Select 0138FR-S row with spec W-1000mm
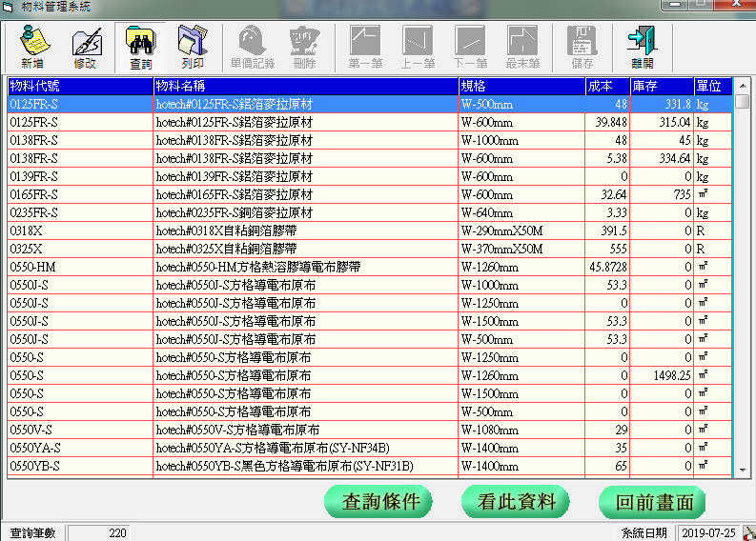756x541 pixels. (370, 140)
